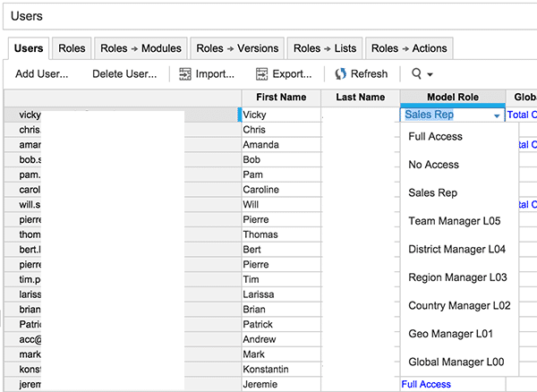Expand the Sales Rep dropdown arrow
Screen dimensions: 537x392
(496, 115)
